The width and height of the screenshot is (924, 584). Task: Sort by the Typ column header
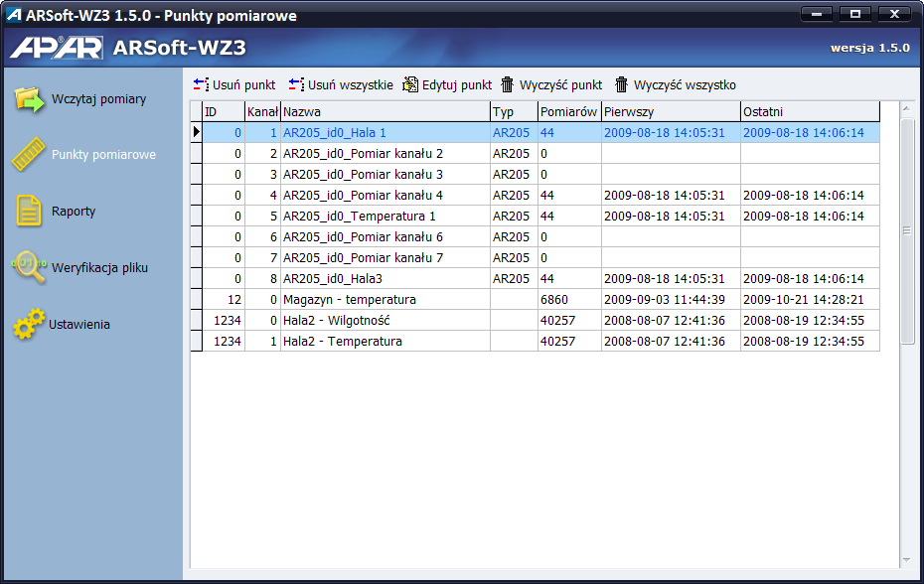[514, 111]
